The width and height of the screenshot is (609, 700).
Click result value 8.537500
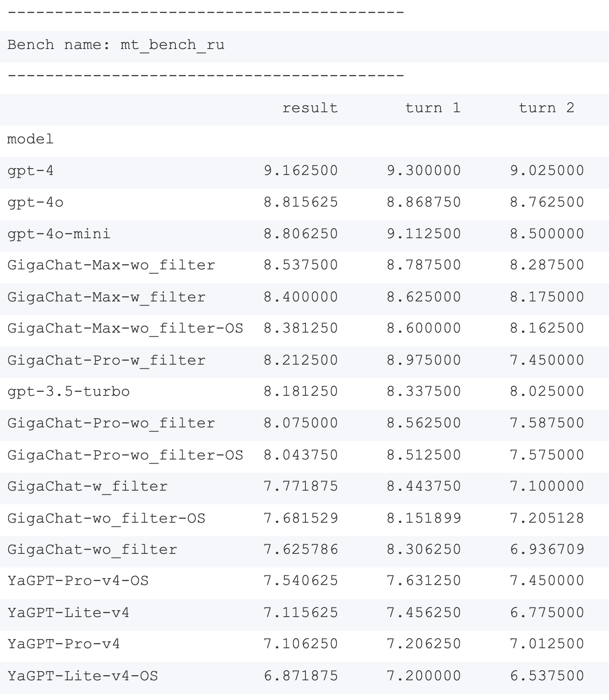click(x=301, y=265)
